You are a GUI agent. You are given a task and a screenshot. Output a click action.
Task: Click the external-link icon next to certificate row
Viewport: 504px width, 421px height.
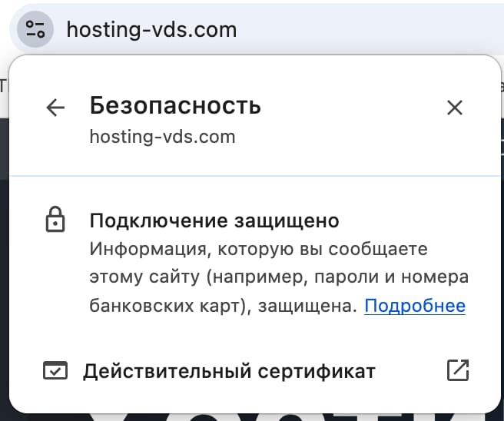(x=457, y=370)
